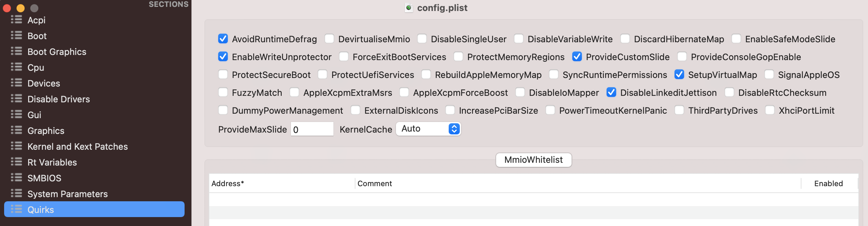Image resolution: width=868 pixels, height=226 pixels.
Task: Click the Graphics section icon
Action: 16,131
